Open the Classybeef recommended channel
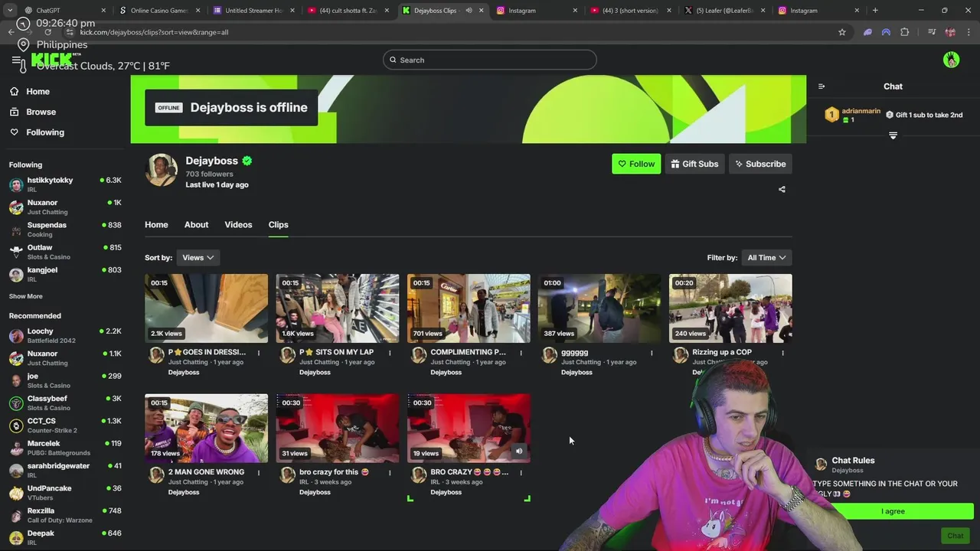 tap(65, 403)
